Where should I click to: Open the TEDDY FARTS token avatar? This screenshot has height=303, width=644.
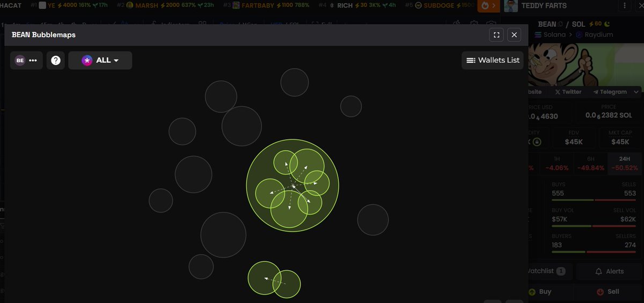[511, 6]
